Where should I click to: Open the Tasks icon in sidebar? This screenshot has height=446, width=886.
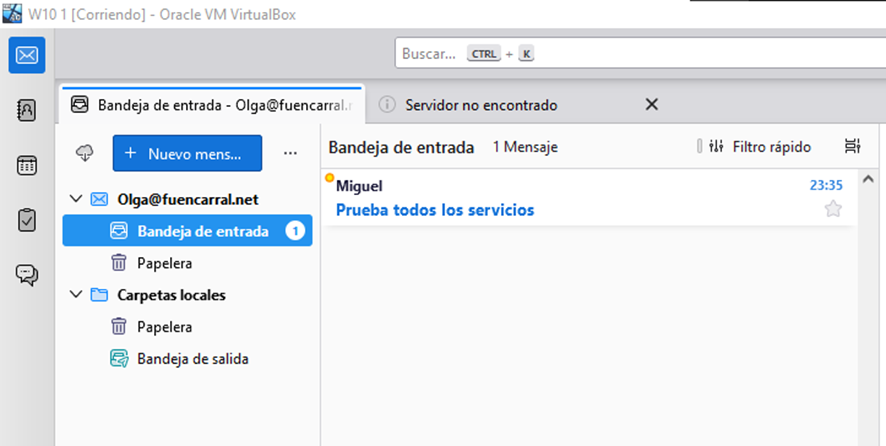click(27, 220)
